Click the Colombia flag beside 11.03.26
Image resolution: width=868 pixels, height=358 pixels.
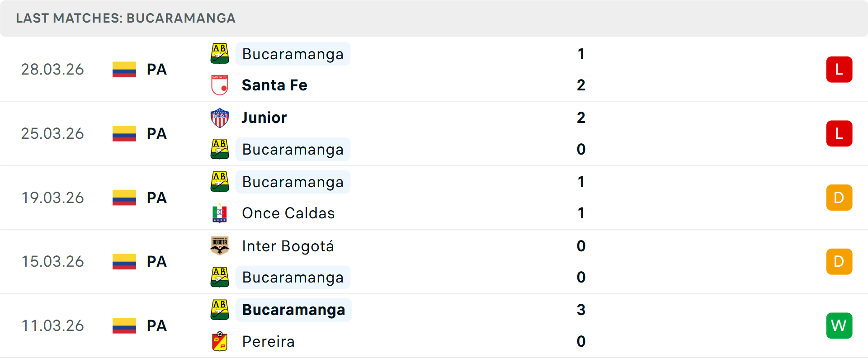click(124, 325)
